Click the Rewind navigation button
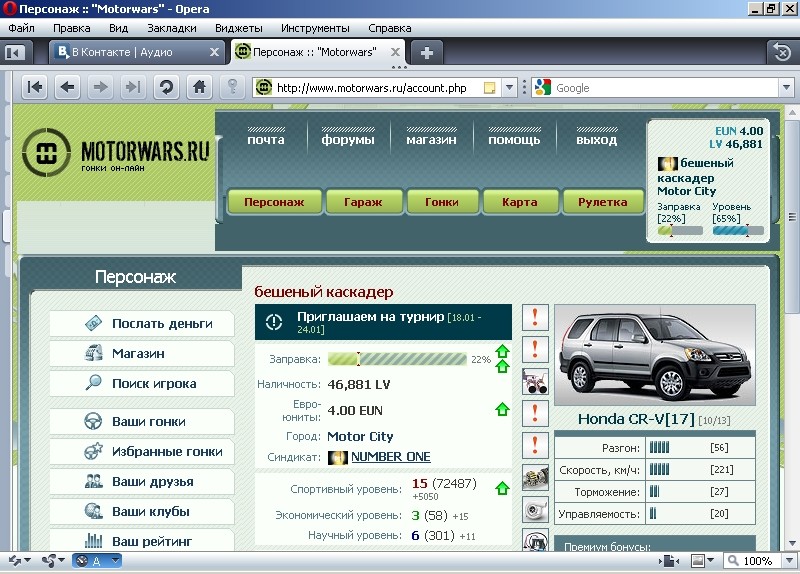 [35, 87]
